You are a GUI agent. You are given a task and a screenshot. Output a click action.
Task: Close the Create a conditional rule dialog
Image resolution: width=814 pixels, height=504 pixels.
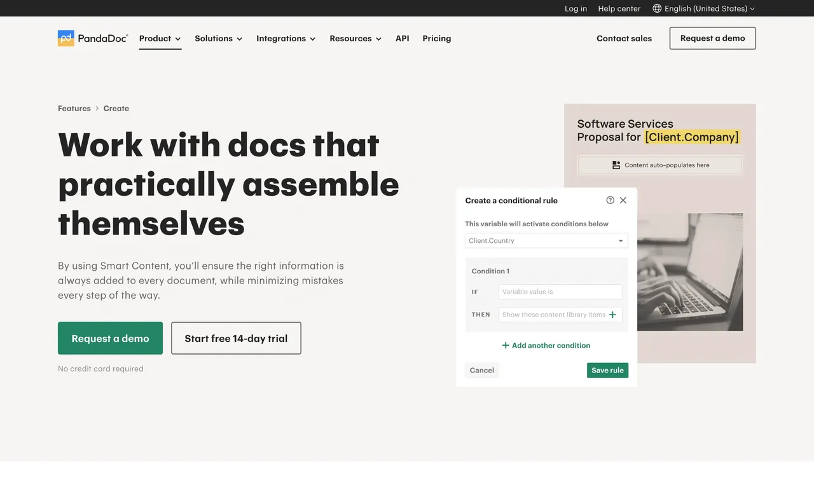click(x=623, y=200)
